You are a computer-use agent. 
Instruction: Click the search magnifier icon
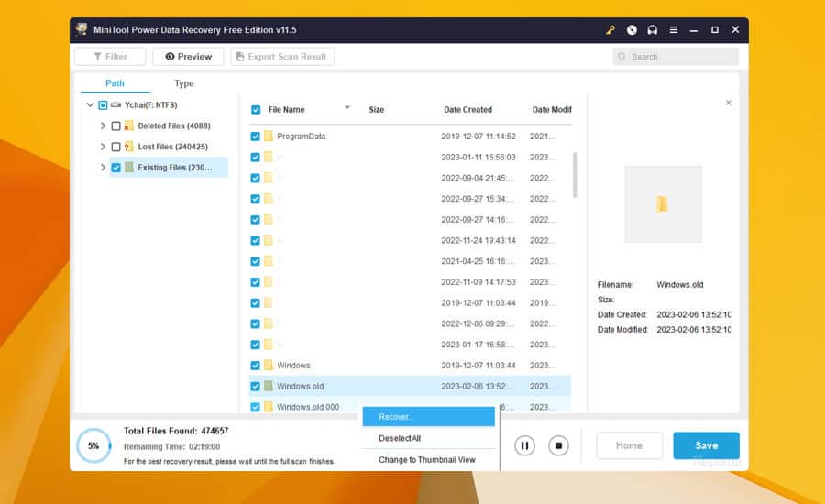point(621,56)
